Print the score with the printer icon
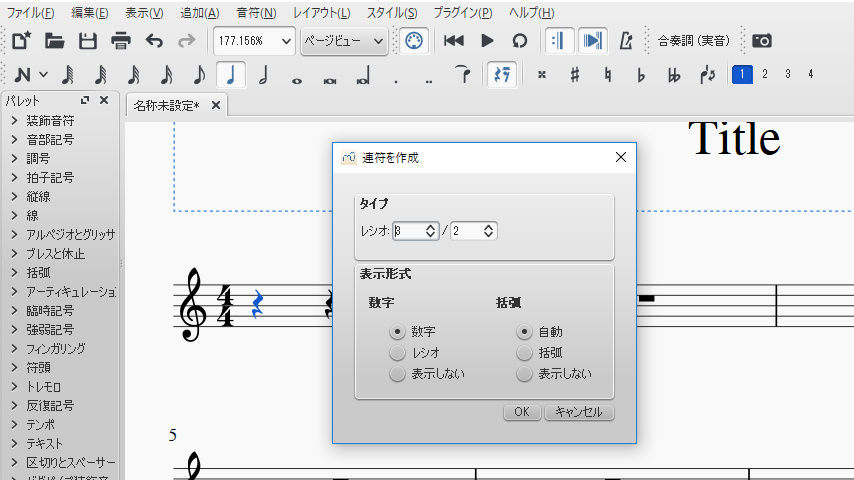This screenshot has height=480, width=854. click(x=121, y=41)
